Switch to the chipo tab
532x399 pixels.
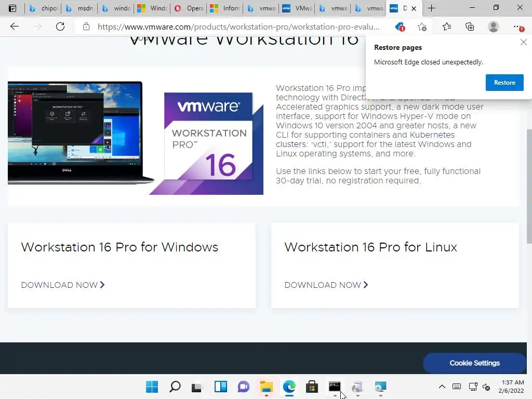pos(43,8)
